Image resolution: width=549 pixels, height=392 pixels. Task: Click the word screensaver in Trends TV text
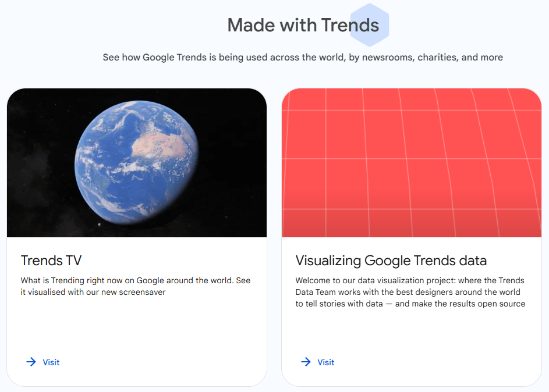click(x=143, y=292)
